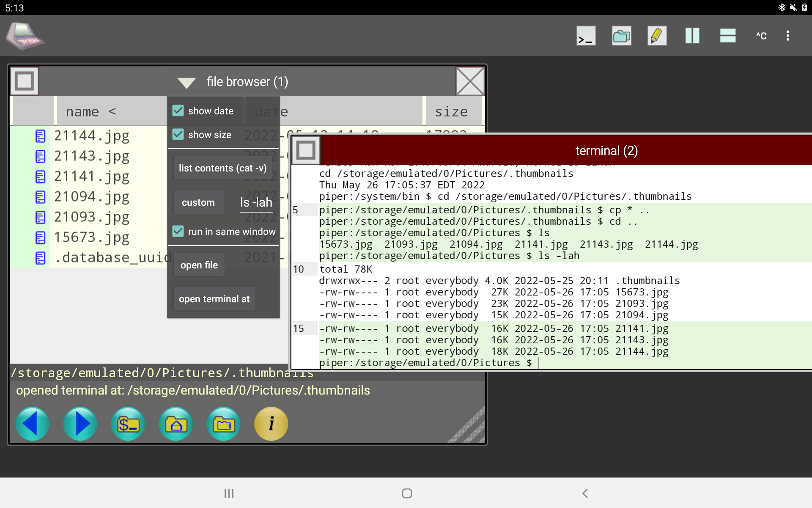Click the dollar-sign folder shortcut
This screenshot has width=812, height=508.
pos(128,423)
